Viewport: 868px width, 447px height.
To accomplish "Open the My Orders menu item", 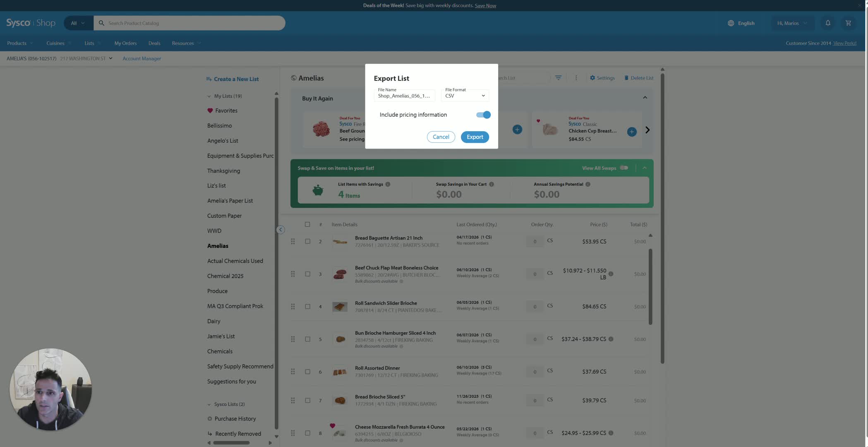I will (x=125, y=43).
